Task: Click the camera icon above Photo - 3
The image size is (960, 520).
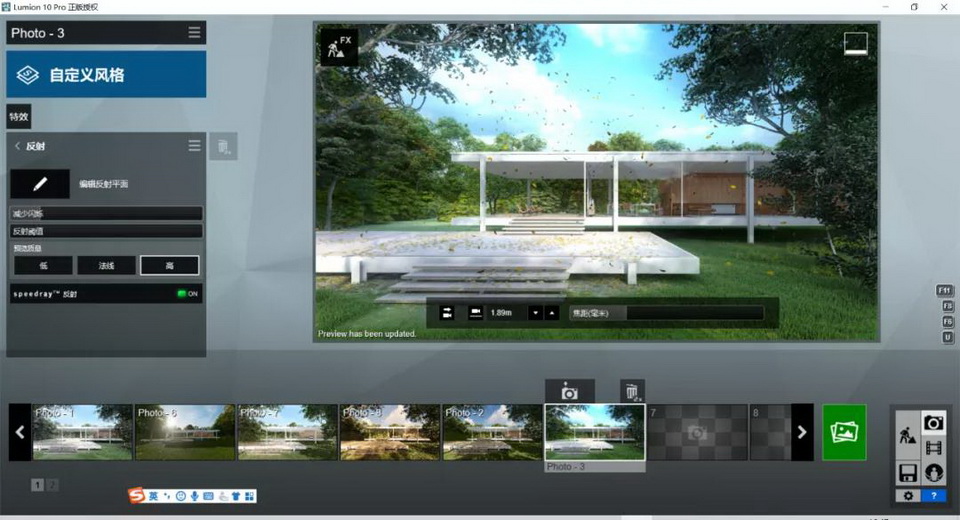Action: [x=569, y=392]
